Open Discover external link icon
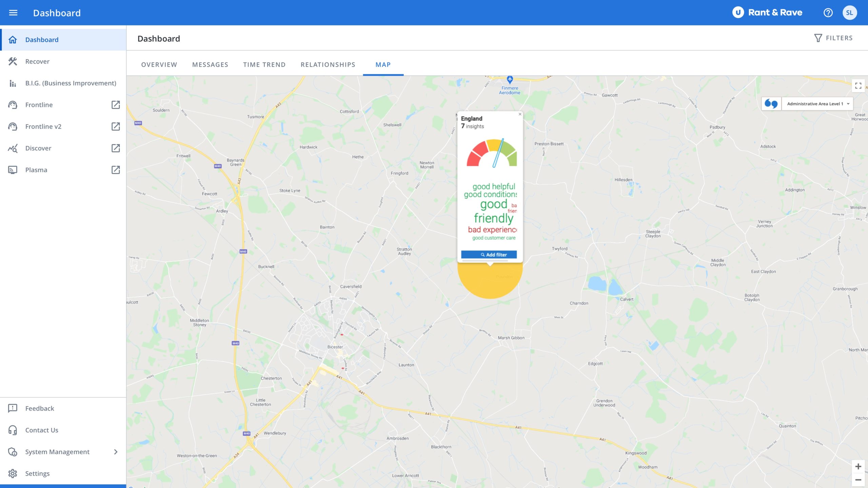 tap(116, 148)
